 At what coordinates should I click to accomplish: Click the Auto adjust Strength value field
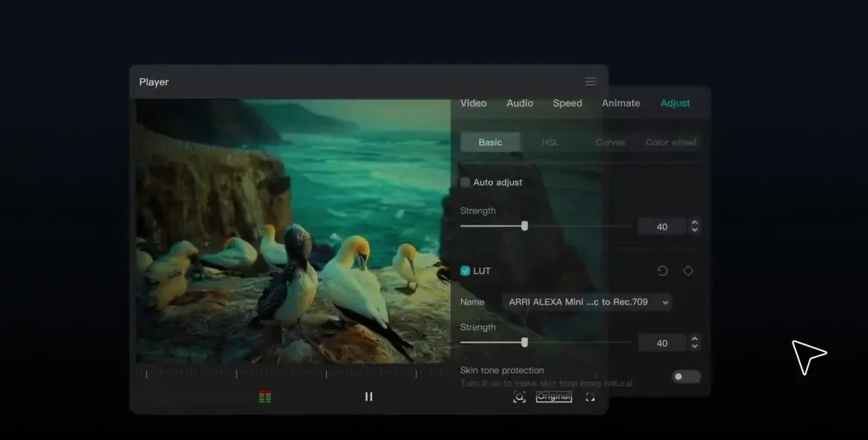pos(662,226)
